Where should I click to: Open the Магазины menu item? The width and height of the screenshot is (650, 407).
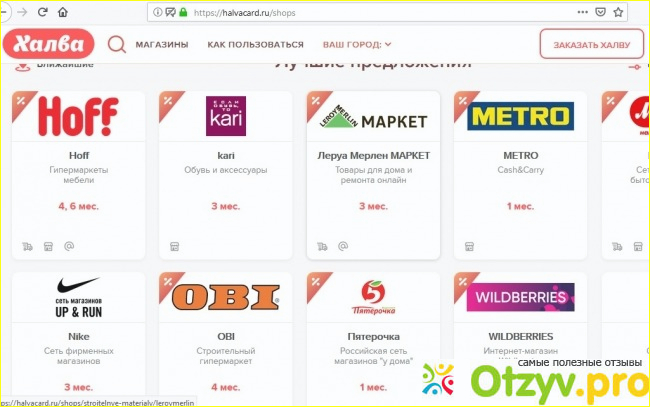pos(162,44)
